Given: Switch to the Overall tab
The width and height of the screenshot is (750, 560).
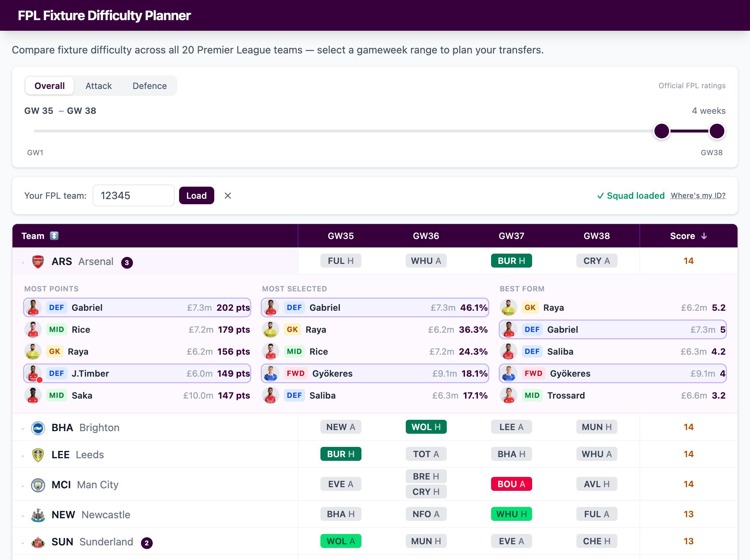Looking at the screenshot, I should 49,86.
